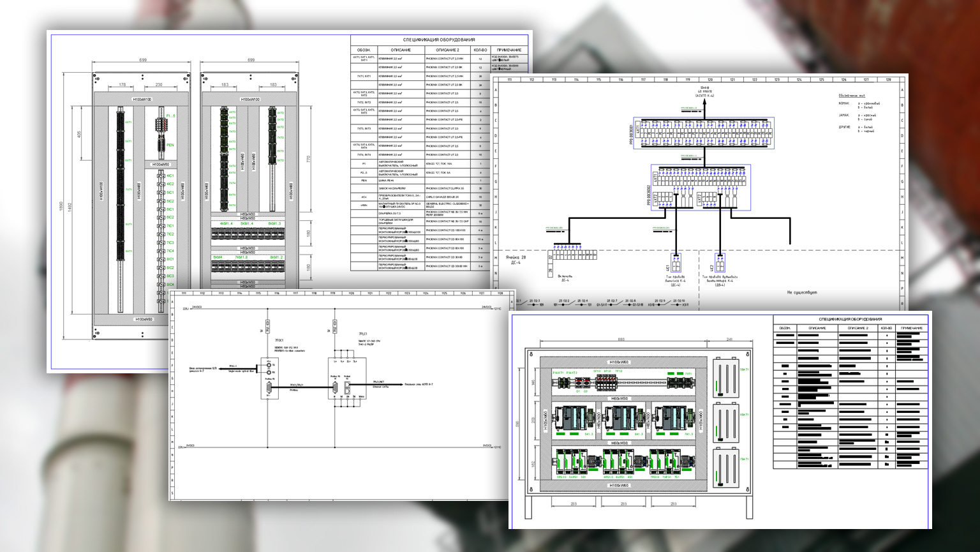Viewport: 980px width, 552px height.
Task: Click the КОЛ-ВО column header in the cabinet layout specification
Action: (480, 50)
